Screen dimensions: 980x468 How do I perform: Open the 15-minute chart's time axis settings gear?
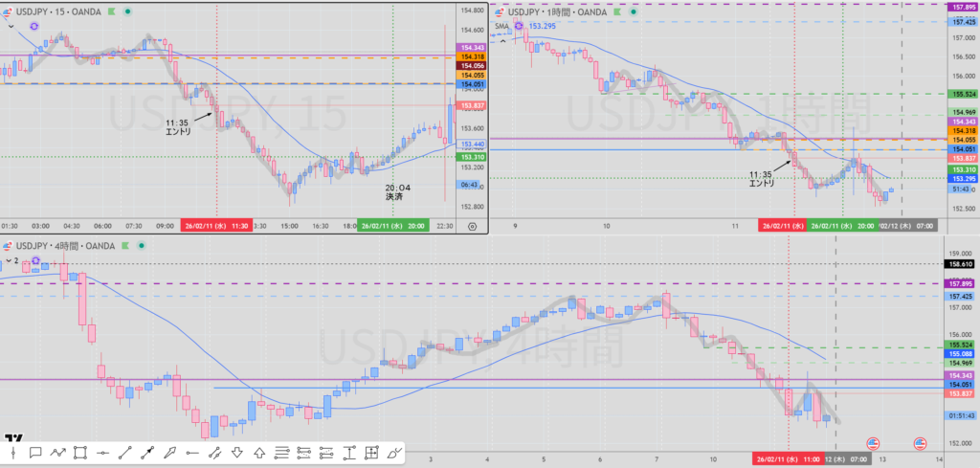coord(472,226)
